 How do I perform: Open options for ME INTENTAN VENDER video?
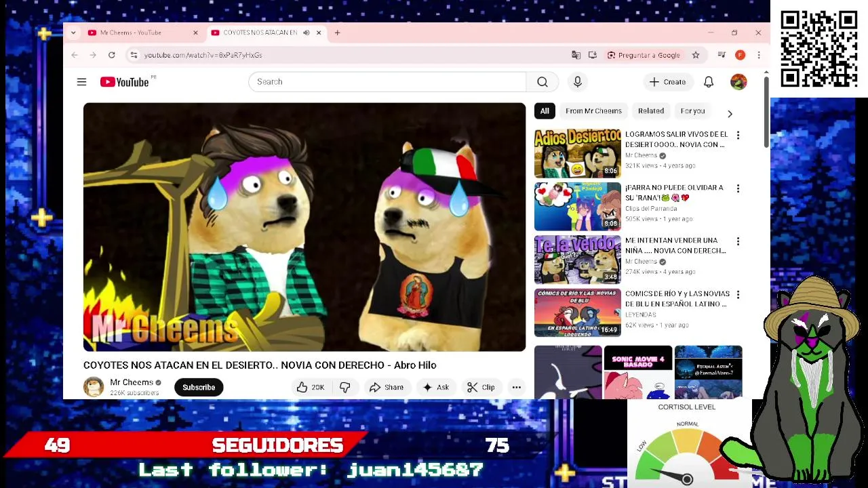coord(738,241)
